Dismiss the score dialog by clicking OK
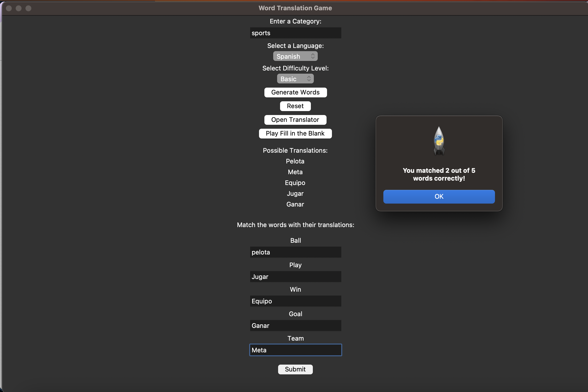588x392 pixels. [439, 196]
